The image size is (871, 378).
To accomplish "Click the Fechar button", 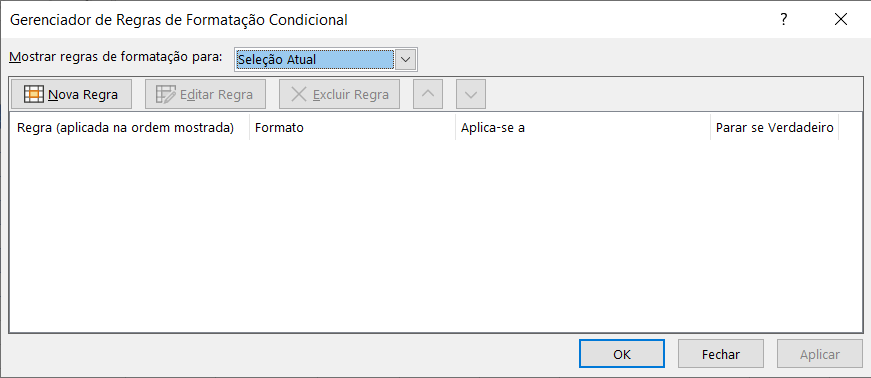I will pos(721,354).
